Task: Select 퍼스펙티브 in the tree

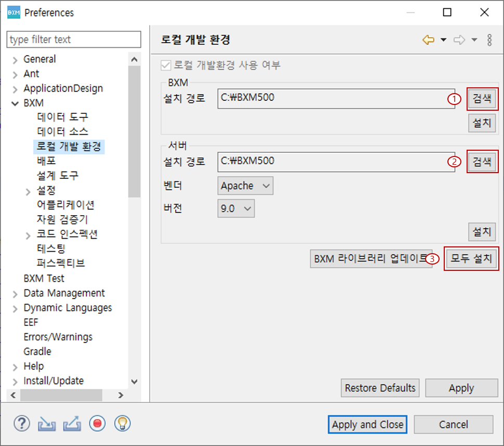Action: (61, 264)
